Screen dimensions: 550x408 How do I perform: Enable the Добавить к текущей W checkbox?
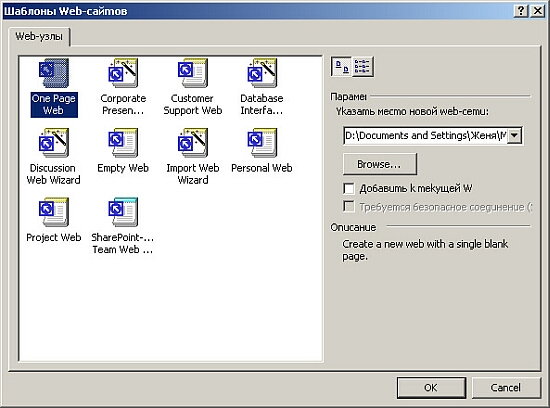(x=349, y=188)
